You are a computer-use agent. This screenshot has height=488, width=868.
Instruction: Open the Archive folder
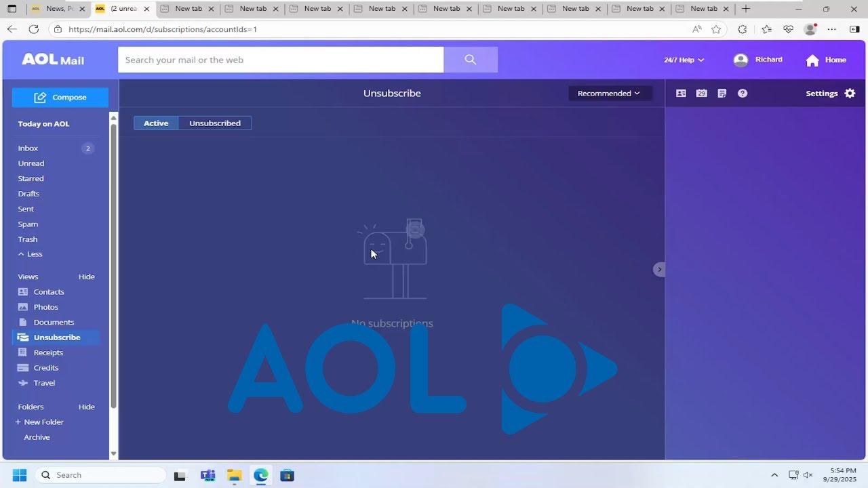point(37,437)
